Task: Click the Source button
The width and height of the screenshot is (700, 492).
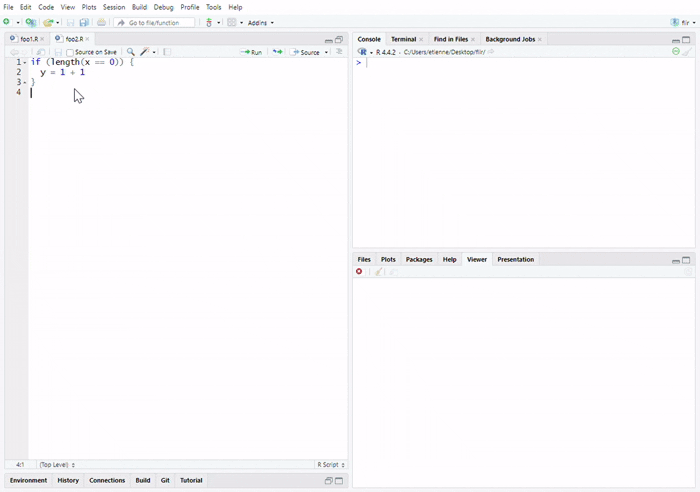Action: coord(305,52)
